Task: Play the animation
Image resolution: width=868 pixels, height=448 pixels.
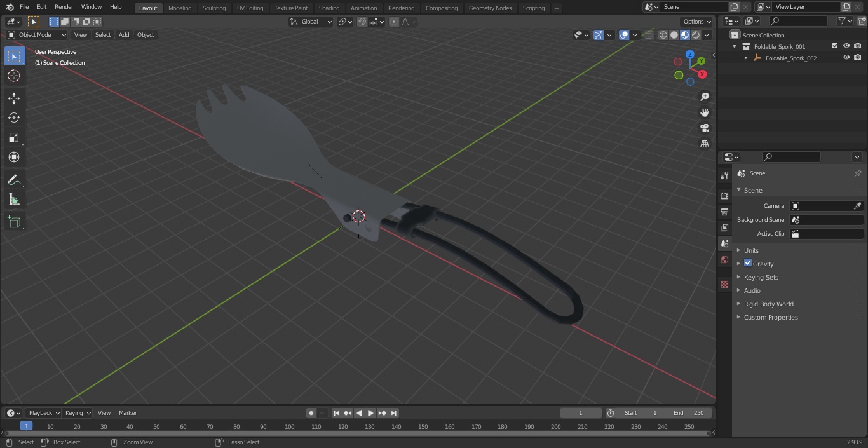Action: [370, 413]
